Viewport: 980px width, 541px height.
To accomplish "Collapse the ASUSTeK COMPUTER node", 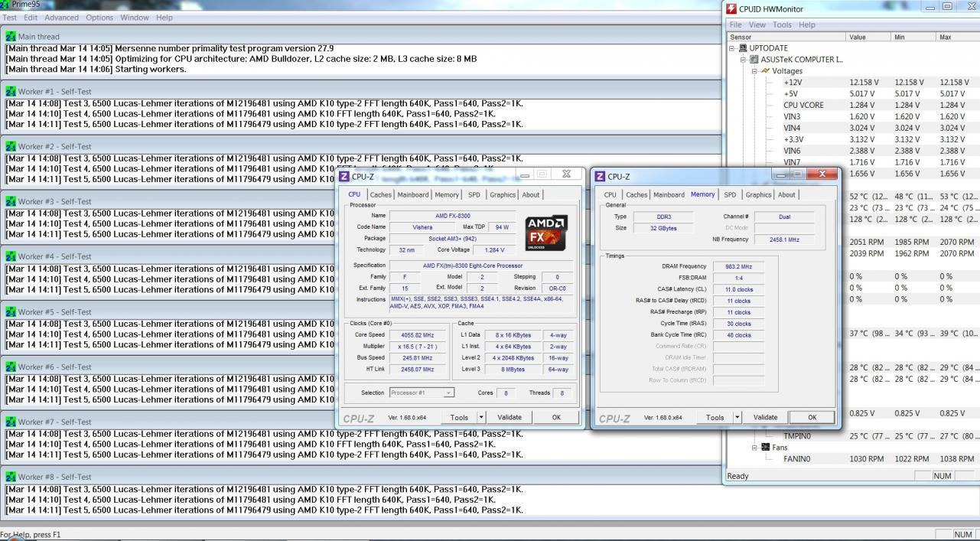I will [x=743, y=60].
